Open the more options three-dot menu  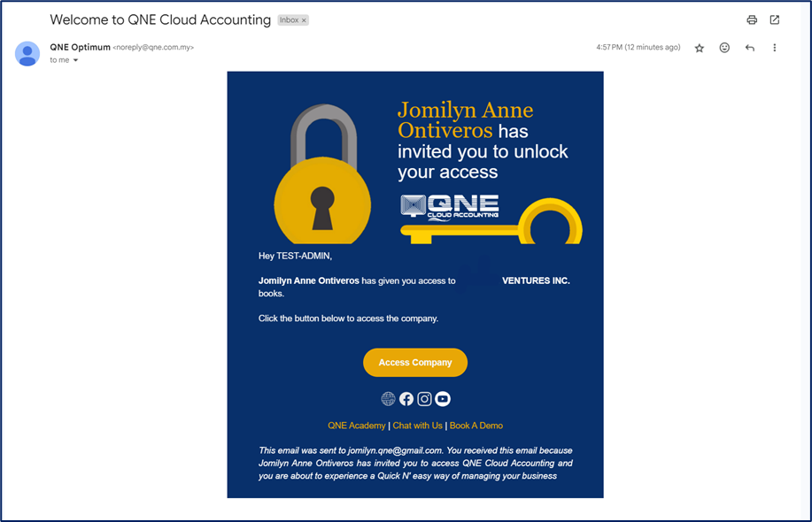coord(774,48)
